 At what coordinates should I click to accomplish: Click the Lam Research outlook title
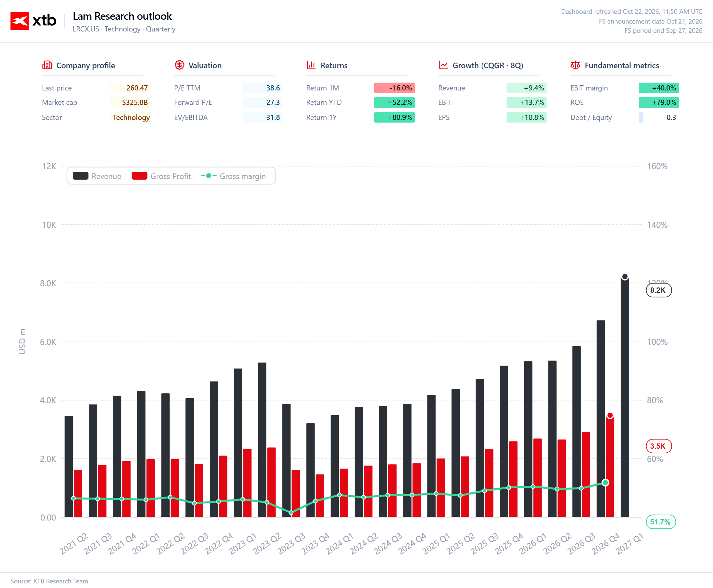[122, 16]
